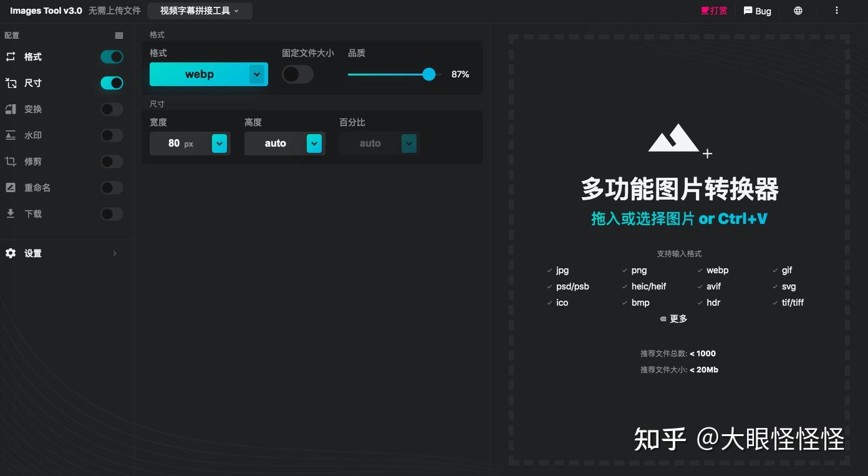Open the 百分比 auto dropdown arrow

(409, 143)
